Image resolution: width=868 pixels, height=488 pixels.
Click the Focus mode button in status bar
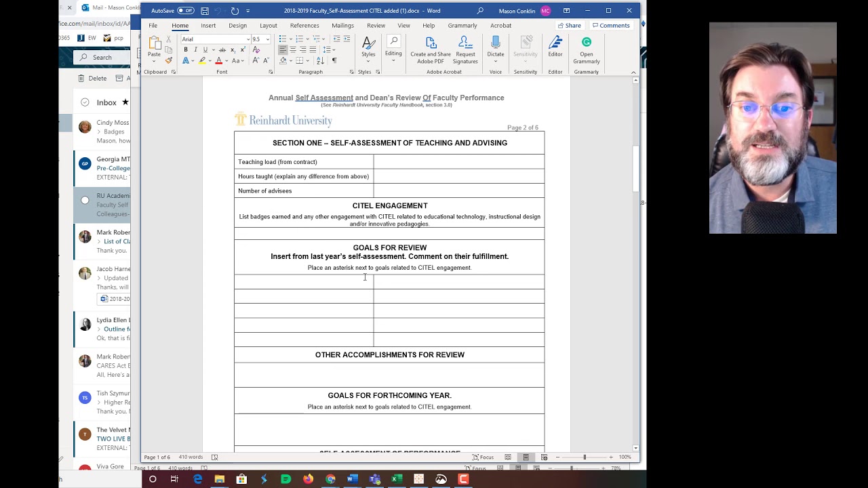(483, 457)
